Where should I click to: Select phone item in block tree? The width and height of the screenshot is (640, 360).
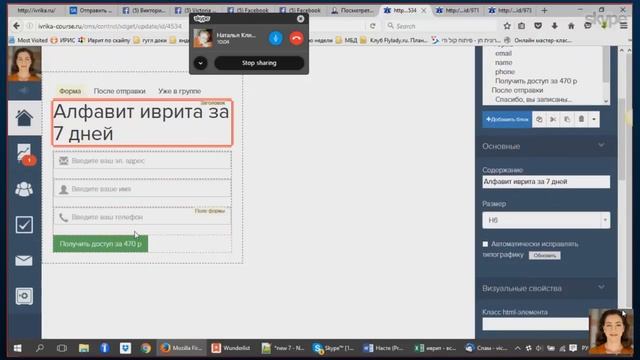[x=505, y=72]
